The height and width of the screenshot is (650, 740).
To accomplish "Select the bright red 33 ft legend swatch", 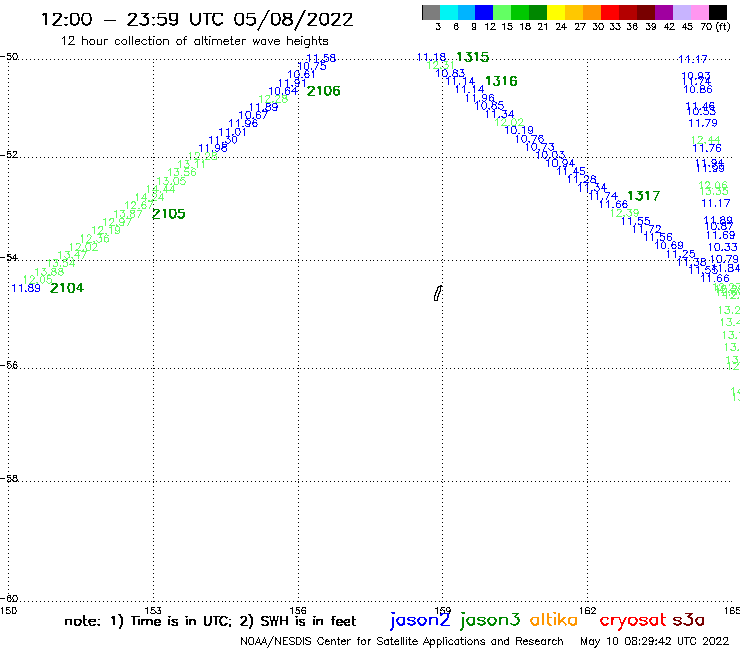I will pyautogui.click(x=610, y=12).
